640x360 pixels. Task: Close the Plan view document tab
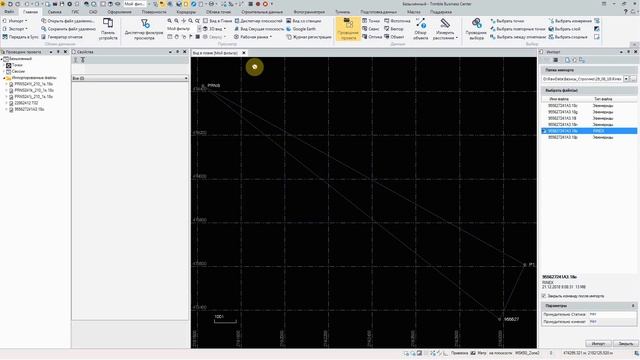click(244, 53)
